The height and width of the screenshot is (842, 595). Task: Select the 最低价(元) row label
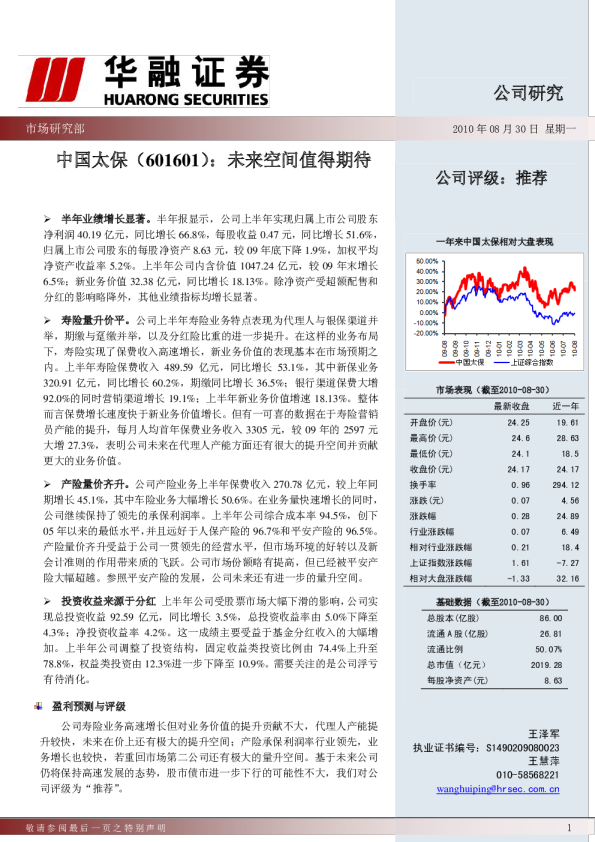pos(431,454)
